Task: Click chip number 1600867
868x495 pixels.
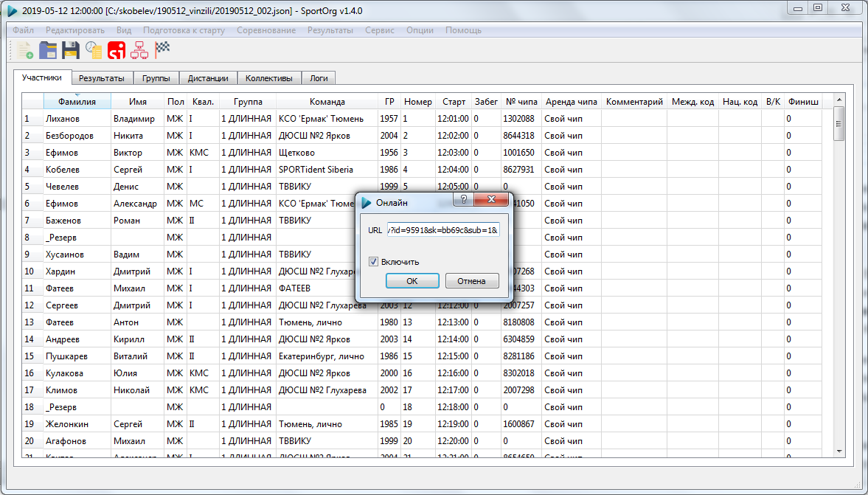Action: 521,424
